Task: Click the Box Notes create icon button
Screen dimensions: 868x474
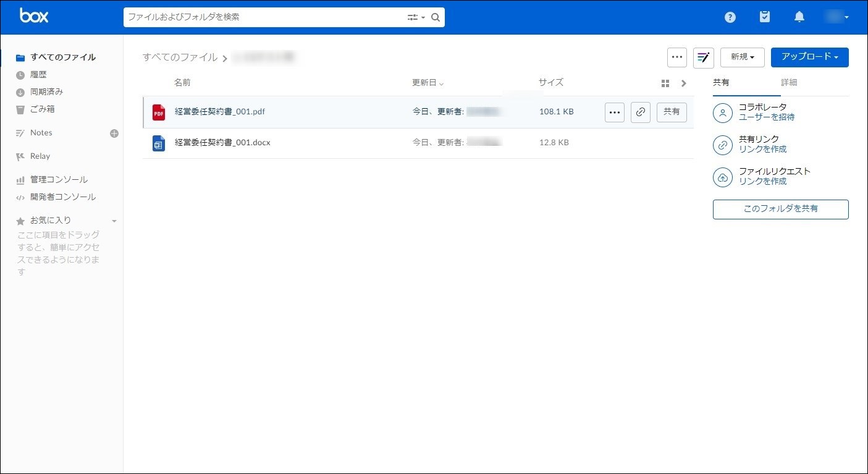Action: coord(703,57)
